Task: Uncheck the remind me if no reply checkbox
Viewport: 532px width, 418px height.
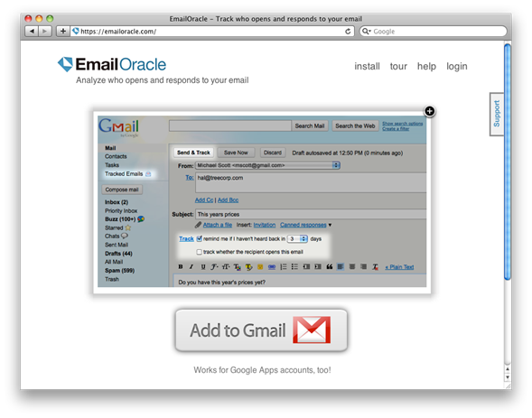Action: click(x=199, y=238)
